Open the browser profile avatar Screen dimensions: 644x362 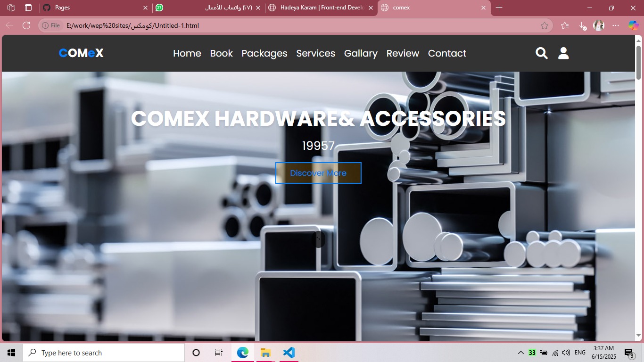[599, 25]
